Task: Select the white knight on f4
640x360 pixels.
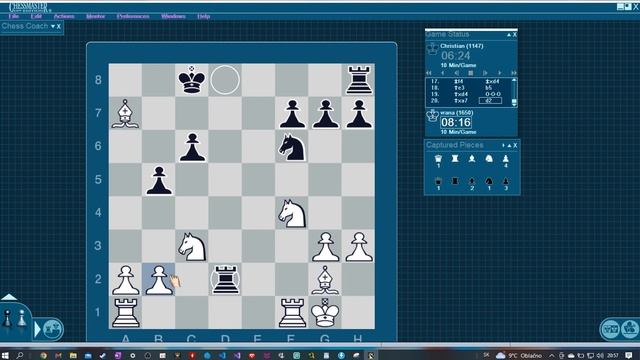Action: click(292, 213)
